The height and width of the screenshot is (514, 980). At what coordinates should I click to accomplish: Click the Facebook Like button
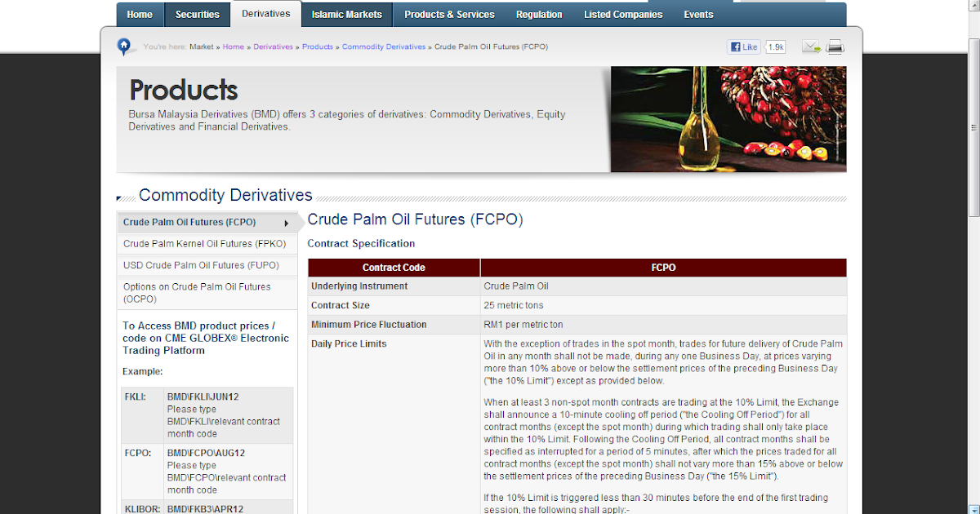point(744,47)
